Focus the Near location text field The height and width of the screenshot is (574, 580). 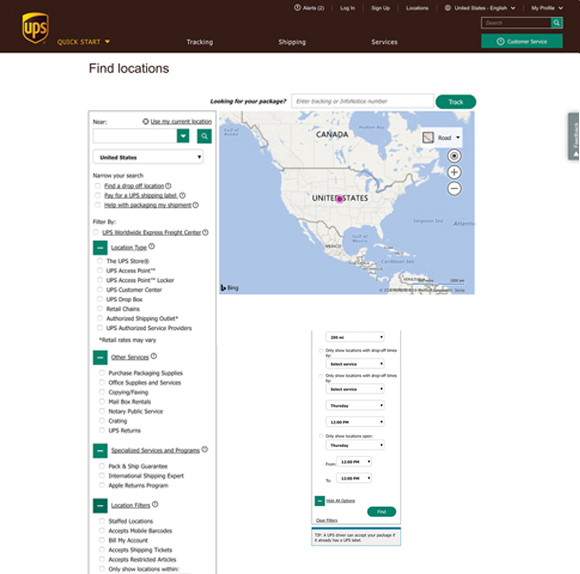[x=135, y=136]
